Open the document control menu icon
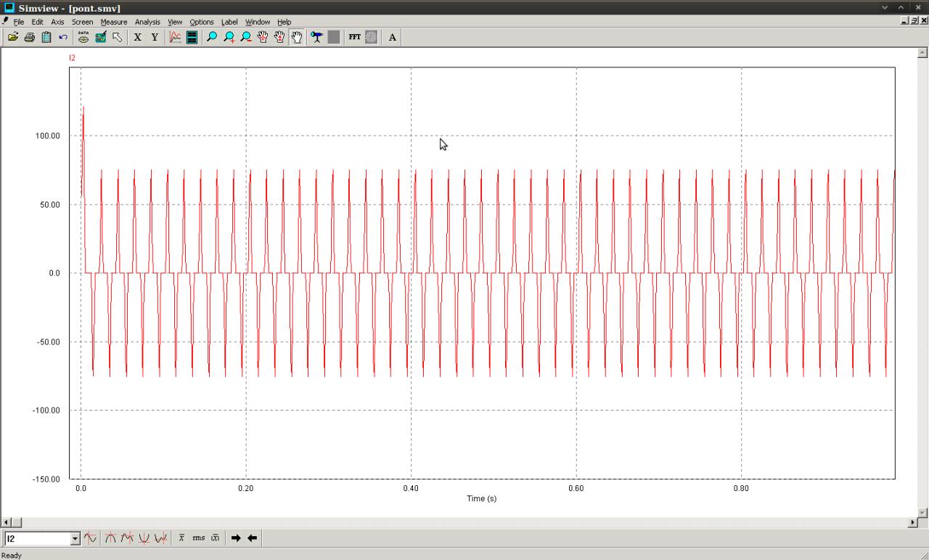The image size is (929, 560). pos(6,21)
